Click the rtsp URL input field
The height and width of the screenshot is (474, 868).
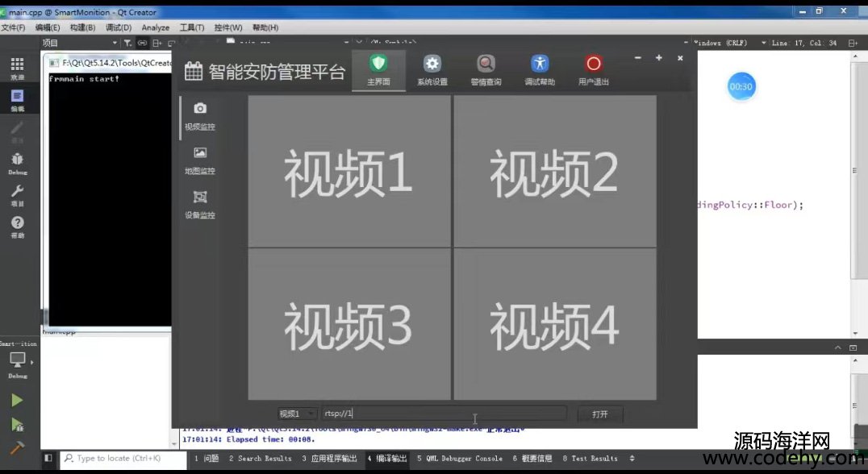(444, 414)
